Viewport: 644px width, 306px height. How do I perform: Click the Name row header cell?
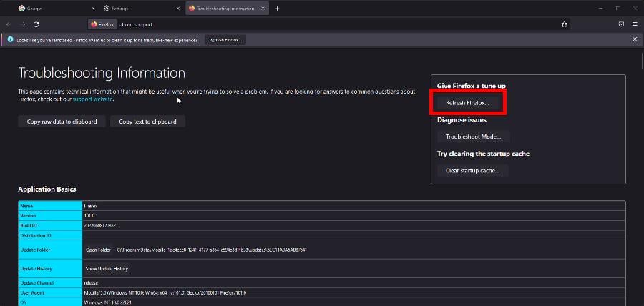pos(50,206)
